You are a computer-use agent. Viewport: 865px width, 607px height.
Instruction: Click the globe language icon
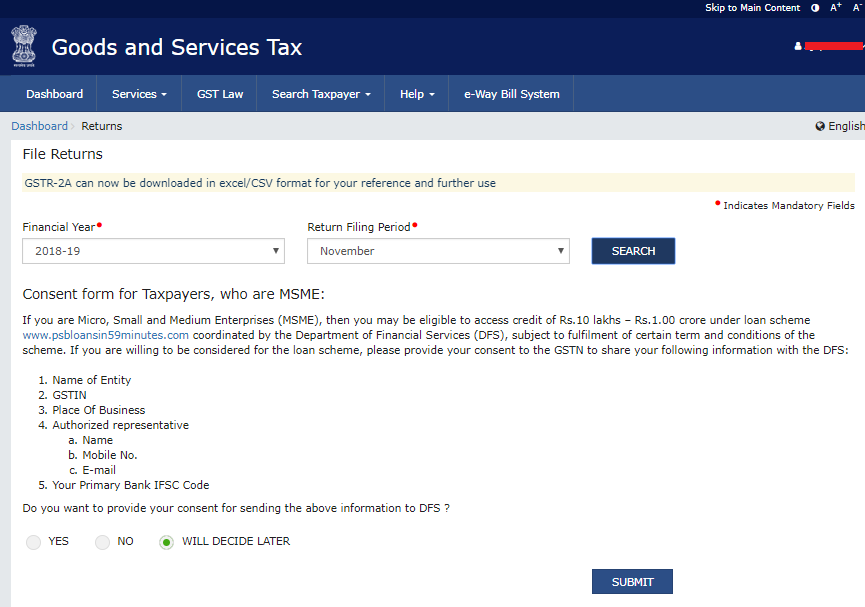pyautogui.click(x=820, y=126)
